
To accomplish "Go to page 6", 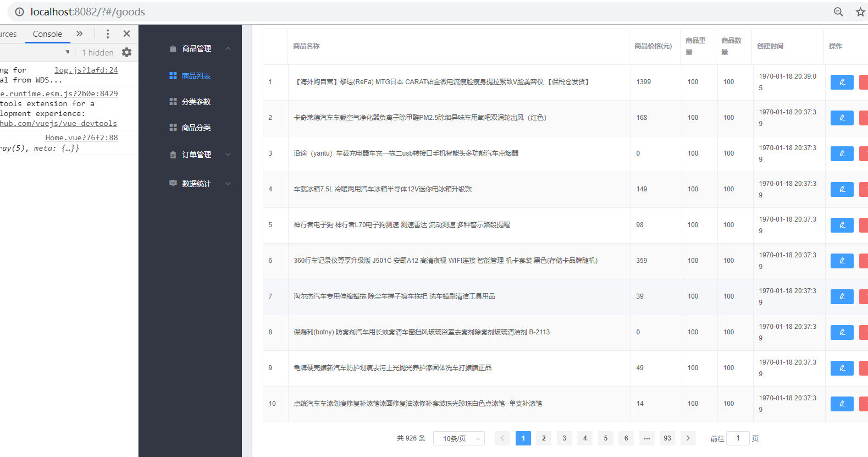I will [x=626, y=438].
